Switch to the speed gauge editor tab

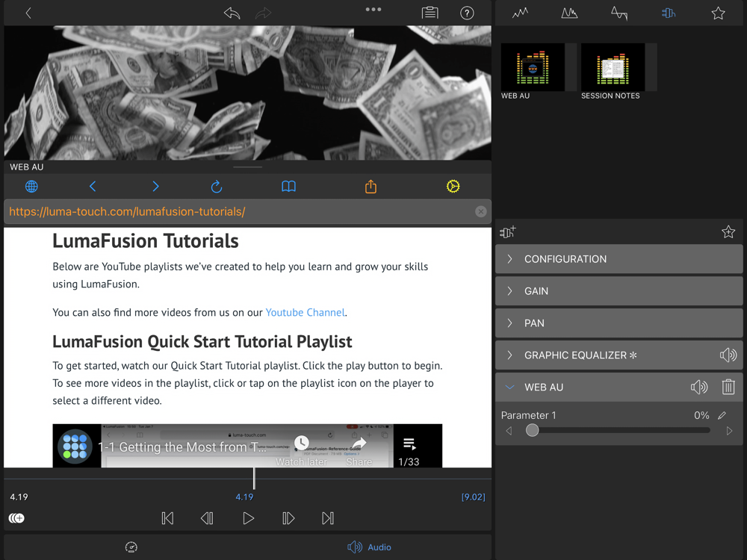pos(131,547)
